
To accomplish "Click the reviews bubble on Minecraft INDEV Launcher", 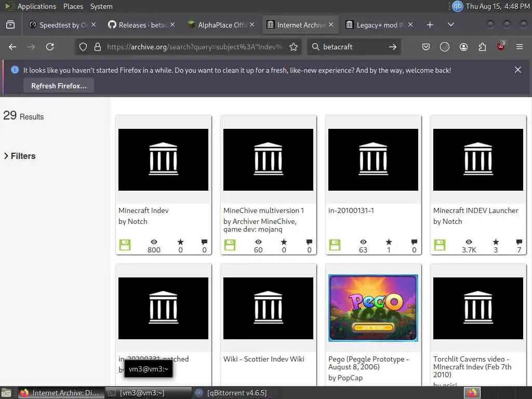I will pyautogui.click(x=519, y=242).
